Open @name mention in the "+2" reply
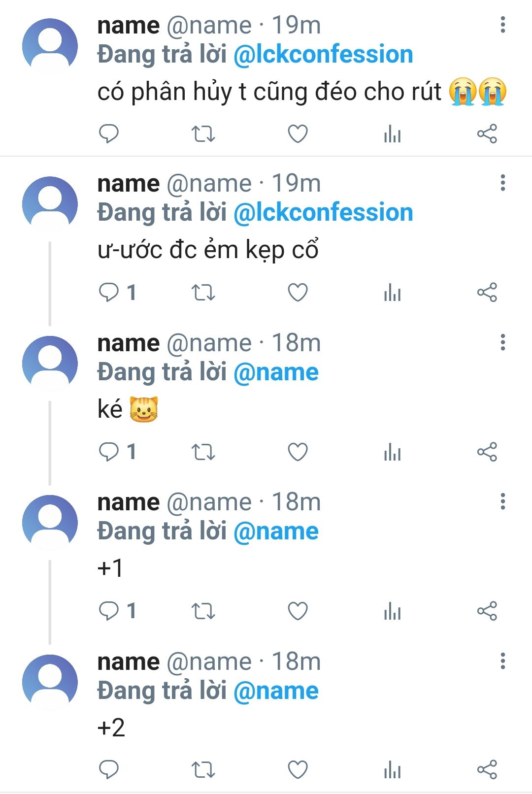Viewport: 532px width, 794px height. point(276,691)
